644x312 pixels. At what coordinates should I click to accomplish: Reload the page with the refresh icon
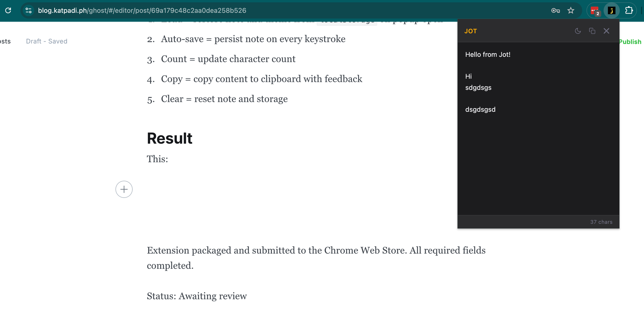coord(8,10)
